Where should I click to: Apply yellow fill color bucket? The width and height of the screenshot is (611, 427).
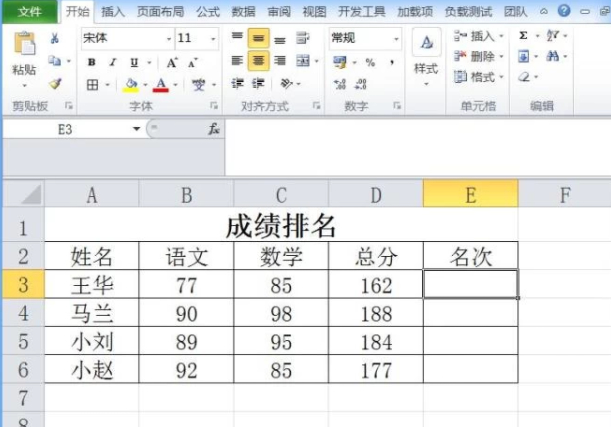(x=131, y=84)
